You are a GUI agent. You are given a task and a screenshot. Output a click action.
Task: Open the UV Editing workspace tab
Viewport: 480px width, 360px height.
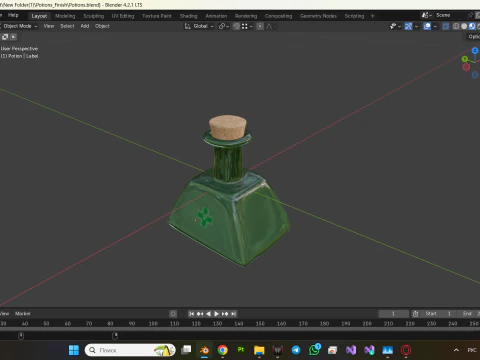[x=123, y=16]
